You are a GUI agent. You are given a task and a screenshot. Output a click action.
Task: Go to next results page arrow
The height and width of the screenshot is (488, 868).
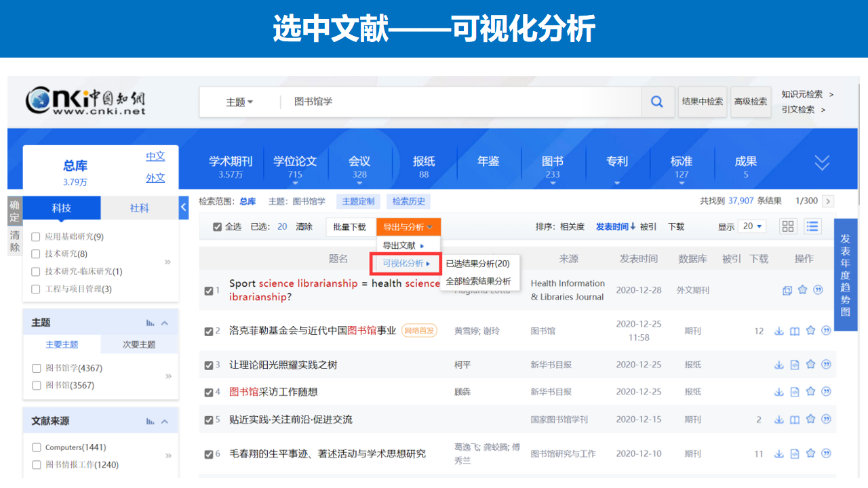(x=827, y=201)
